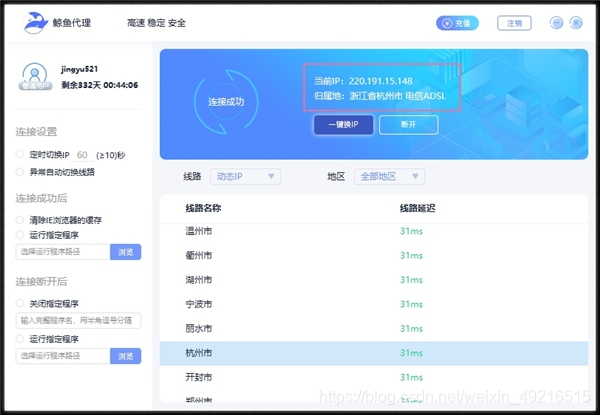Enable close specified program option

(20, 304)
